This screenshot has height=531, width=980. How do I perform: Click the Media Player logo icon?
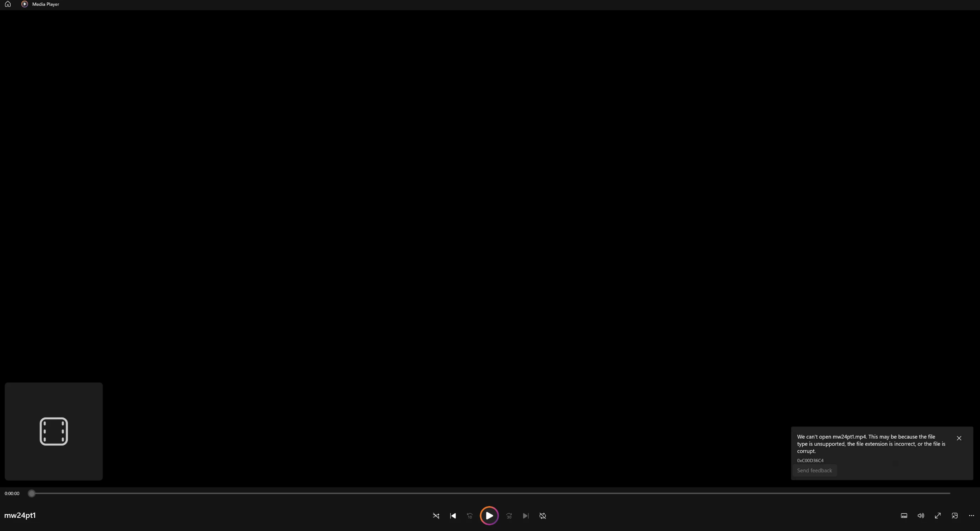tap(25, 4)
